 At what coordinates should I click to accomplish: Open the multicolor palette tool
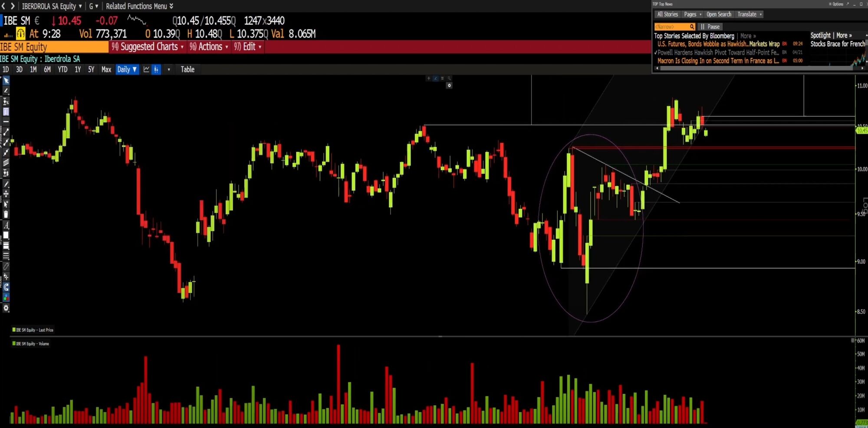pyautogui.click(x=6, y=298)
